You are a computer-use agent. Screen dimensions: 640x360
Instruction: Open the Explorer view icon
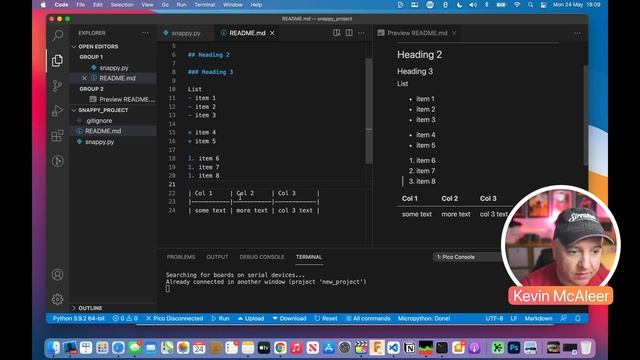tap(58, 61)
